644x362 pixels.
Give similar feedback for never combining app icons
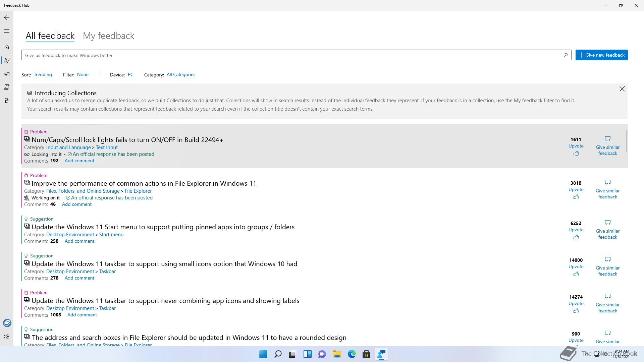(607, 304)
